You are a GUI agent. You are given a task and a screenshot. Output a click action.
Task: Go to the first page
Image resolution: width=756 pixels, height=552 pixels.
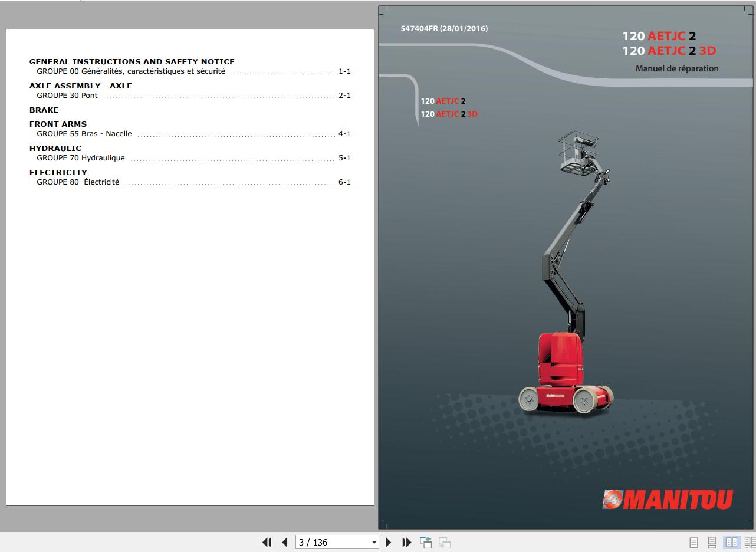[267, 542]
